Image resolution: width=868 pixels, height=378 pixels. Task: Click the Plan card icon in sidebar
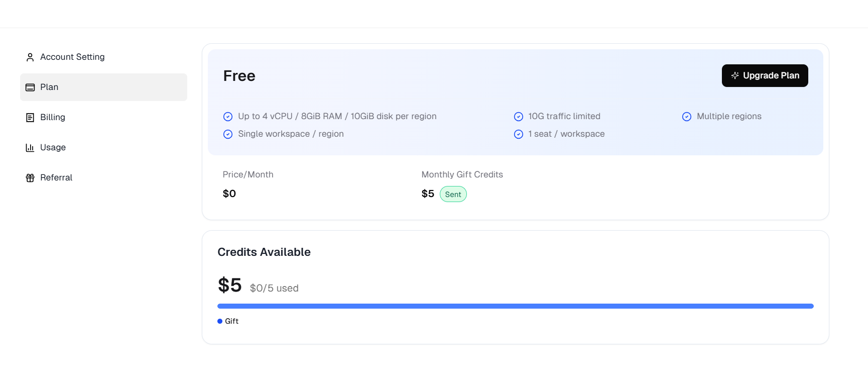point(30,87)
